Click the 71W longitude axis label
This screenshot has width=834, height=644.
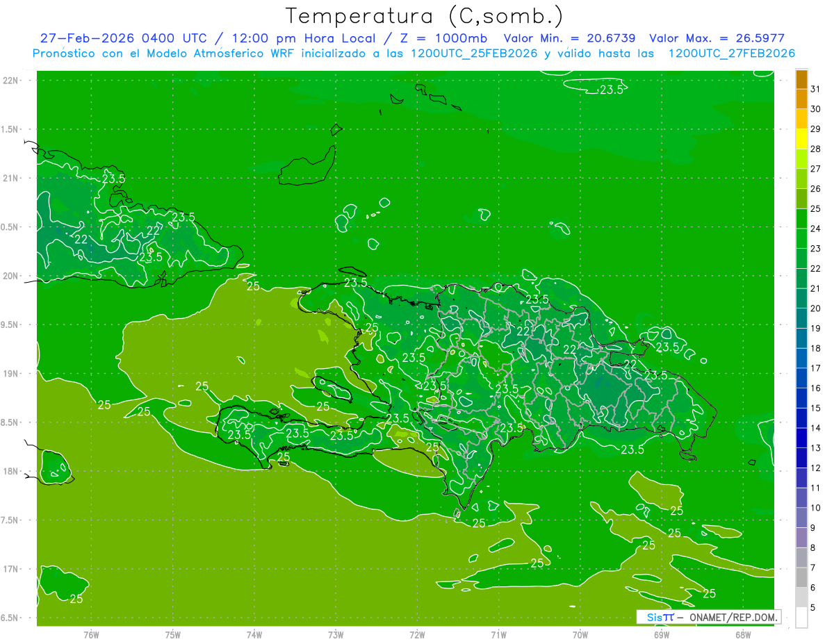pos(498,634)
